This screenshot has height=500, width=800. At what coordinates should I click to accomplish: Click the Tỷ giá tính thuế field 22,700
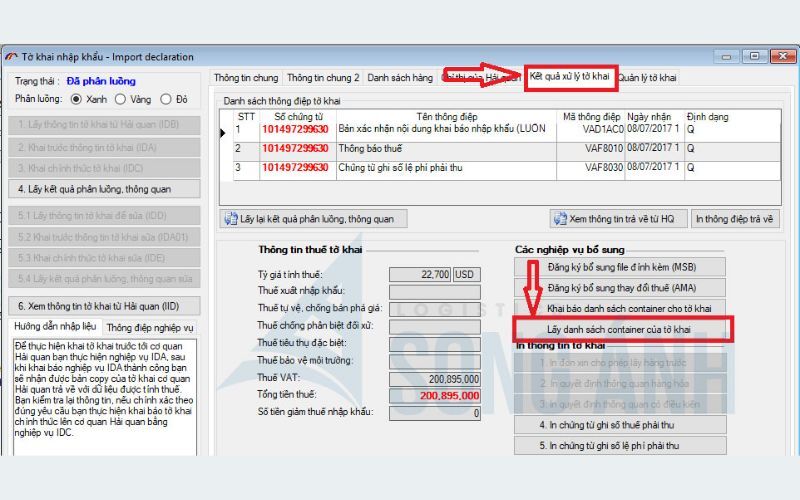tap(420, 274)
